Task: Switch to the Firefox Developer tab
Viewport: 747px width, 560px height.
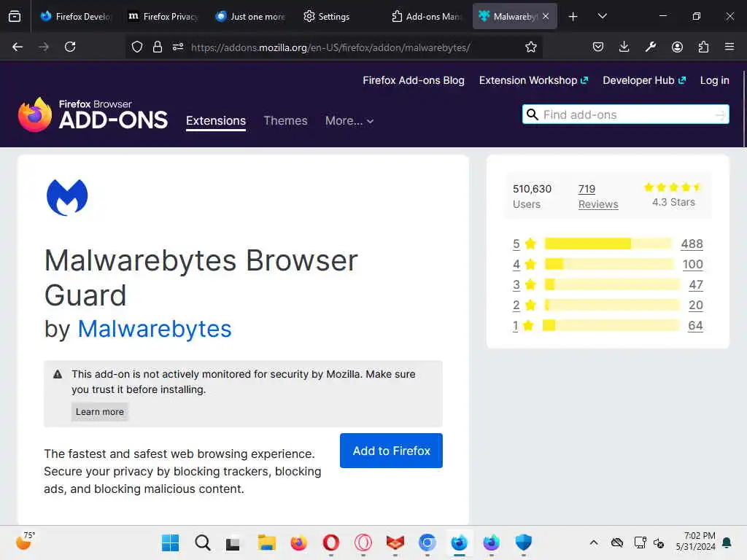Action: [x=76, y=16]
